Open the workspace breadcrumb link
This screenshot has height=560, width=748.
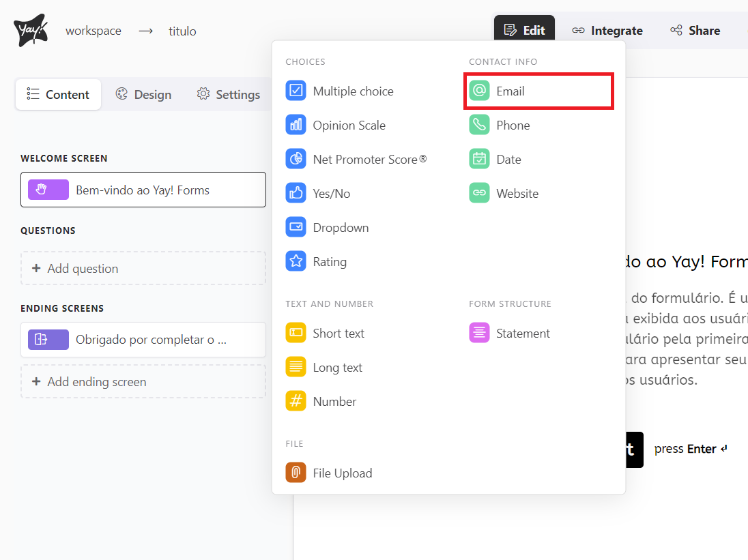click(x=93, y=31)
